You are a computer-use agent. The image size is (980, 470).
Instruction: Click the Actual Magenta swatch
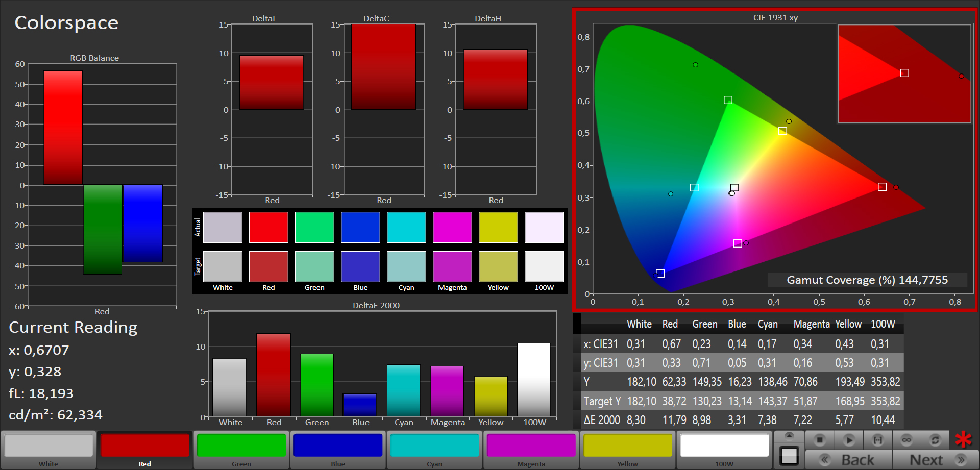tap(452, 227)
